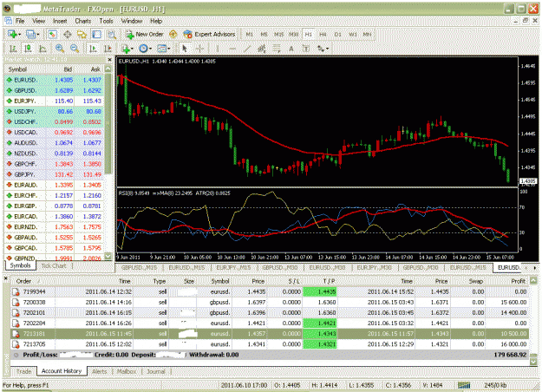The image size is (542, 392).
Task: Select the H4 timeframe button
Action: pyautogui.click(x=323, y=34)
